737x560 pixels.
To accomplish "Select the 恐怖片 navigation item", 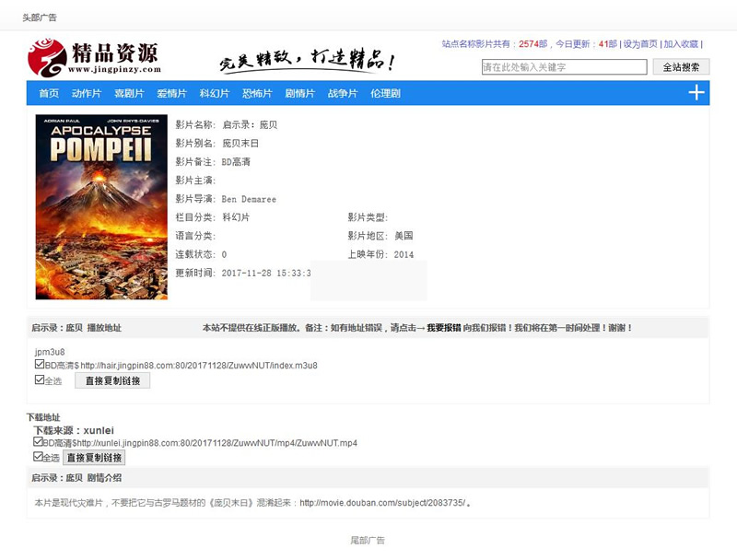I will [257, 93].
